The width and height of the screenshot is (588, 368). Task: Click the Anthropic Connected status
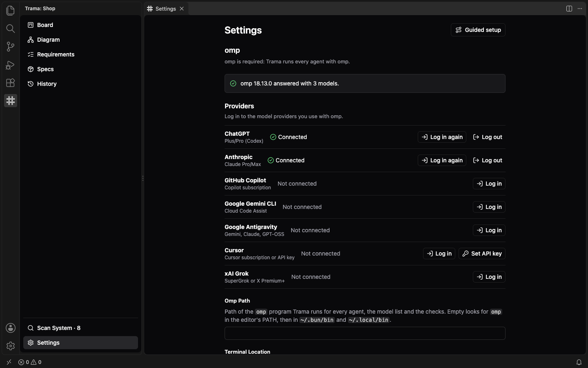point(286,160)
